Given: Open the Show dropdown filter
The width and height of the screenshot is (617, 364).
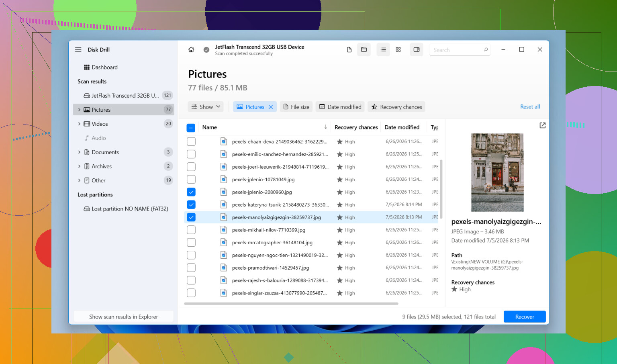Looking at the screenshot, I should (206, 107).
